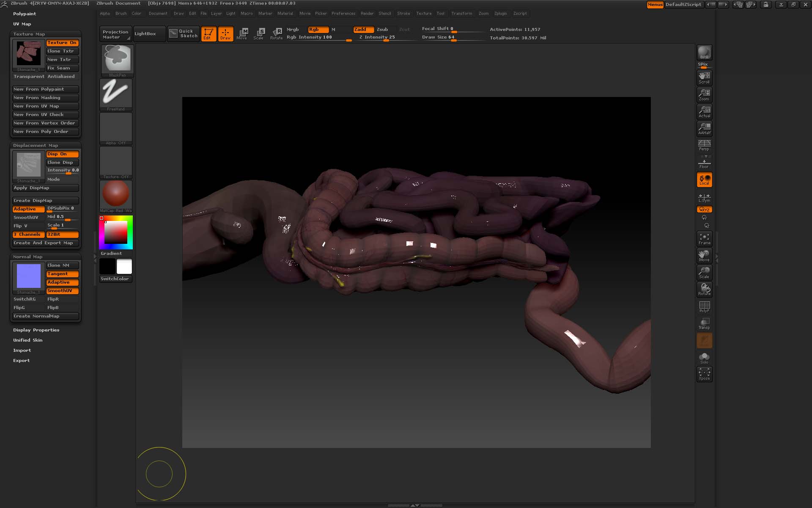
Task: Click the Rotate transform tool in top shelf
Action: pos(277,33)
